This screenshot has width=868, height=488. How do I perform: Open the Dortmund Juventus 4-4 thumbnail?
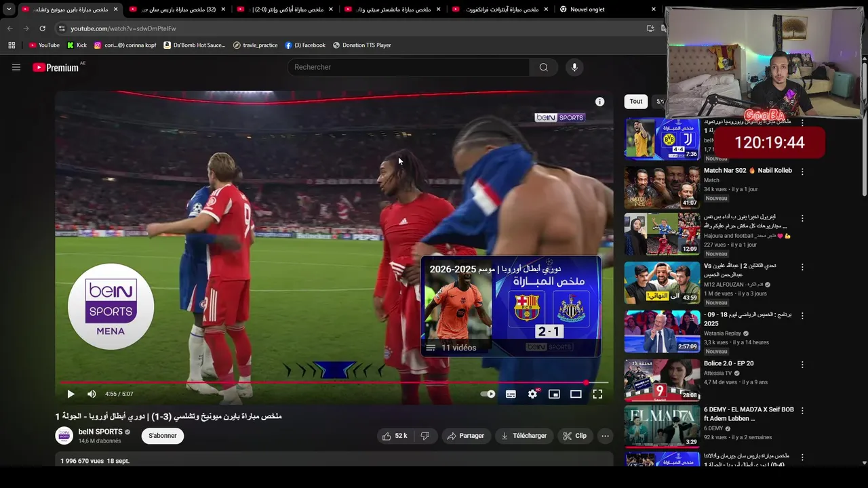[662, 139]
